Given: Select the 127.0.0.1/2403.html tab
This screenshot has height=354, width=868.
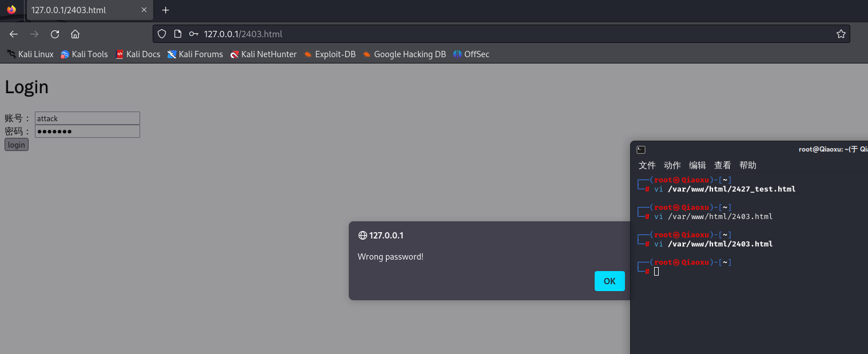Looking at the screenshot, I should coord(90,10).
